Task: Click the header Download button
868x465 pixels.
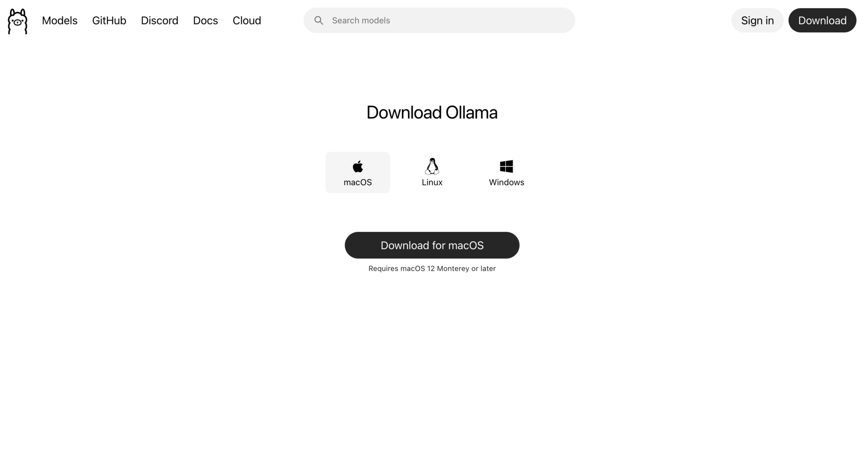Action: (x=822, y=20)
